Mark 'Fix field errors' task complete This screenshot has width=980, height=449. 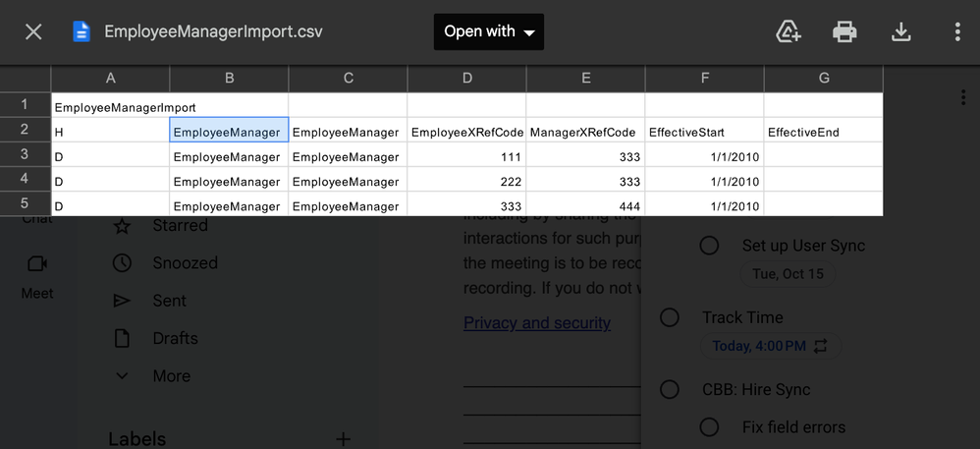pos(709,427)
